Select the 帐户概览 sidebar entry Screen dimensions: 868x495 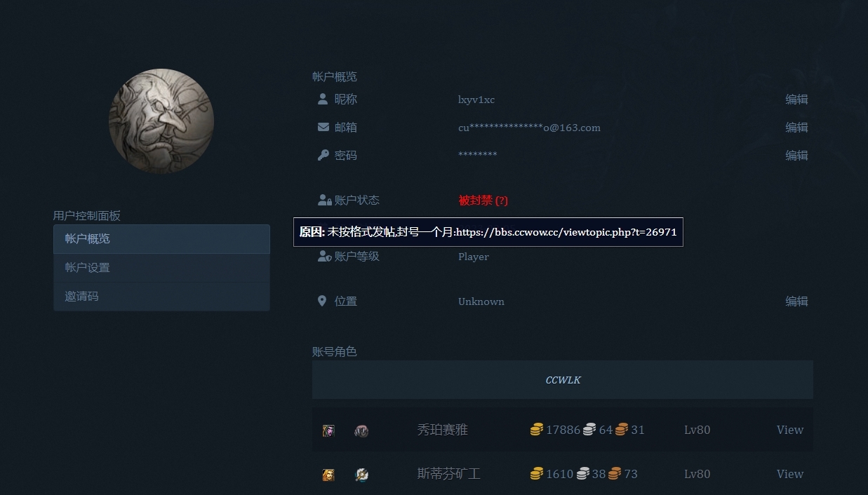pyautogui.click(x=161, y=238)
